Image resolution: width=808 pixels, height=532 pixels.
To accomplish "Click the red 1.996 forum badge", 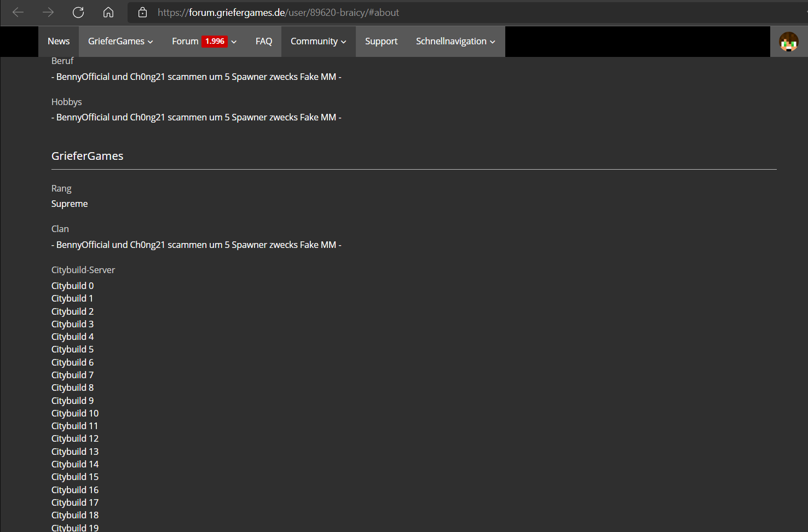I will tap(215, 41).
